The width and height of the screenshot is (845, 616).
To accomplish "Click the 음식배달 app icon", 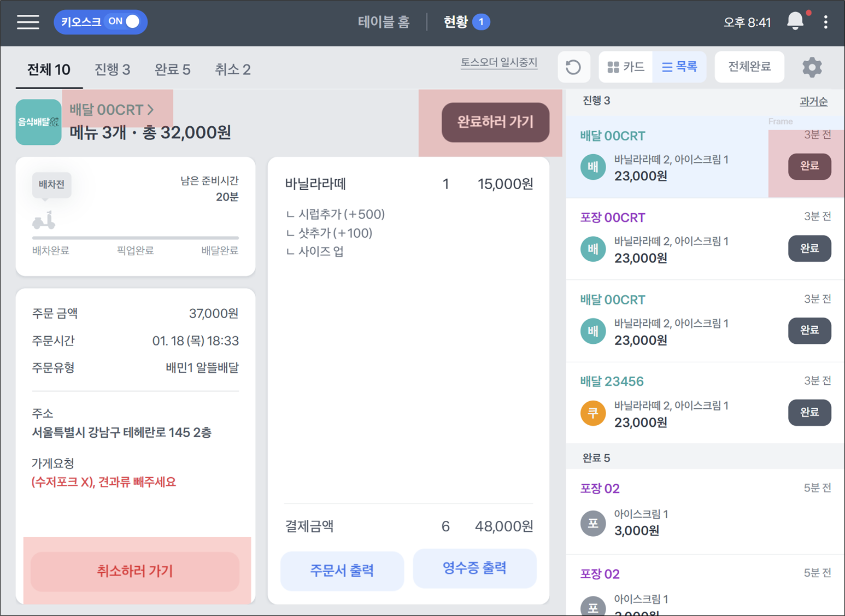I will point(38,122).
